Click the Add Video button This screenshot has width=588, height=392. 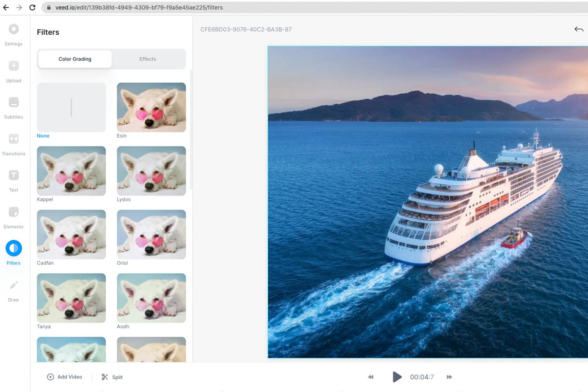click(x=65, y=377)
